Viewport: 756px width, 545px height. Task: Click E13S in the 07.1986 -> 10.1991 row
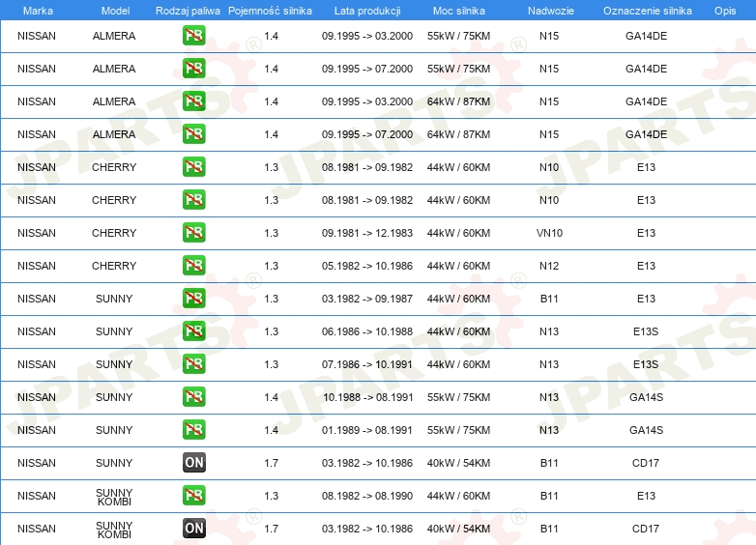646,364
